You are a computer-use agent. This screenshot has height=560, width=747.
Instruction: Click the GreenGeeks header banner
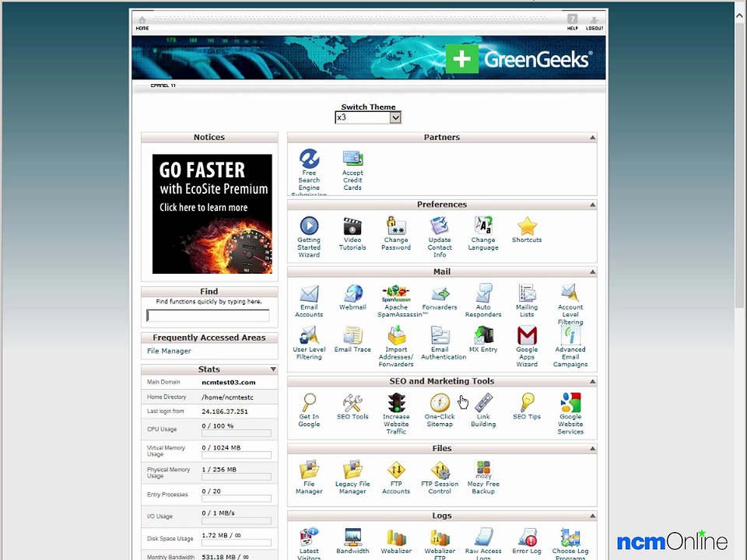(368, 57)
